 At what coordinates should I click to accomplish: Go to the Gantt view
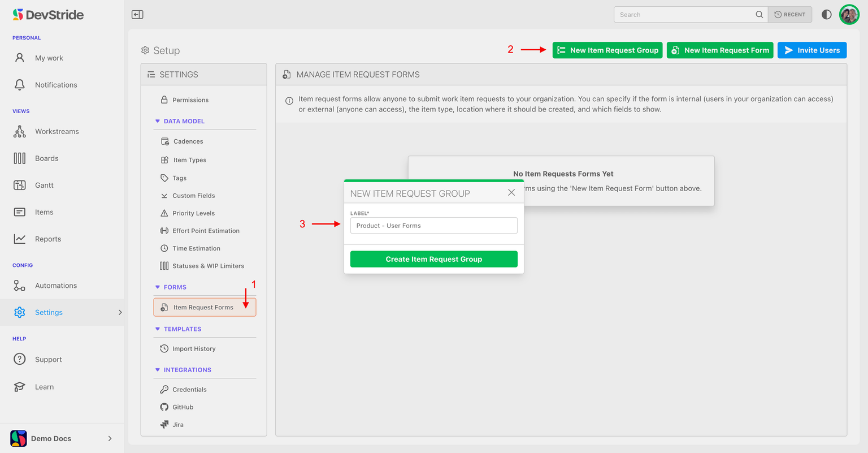tap(44, 185)
